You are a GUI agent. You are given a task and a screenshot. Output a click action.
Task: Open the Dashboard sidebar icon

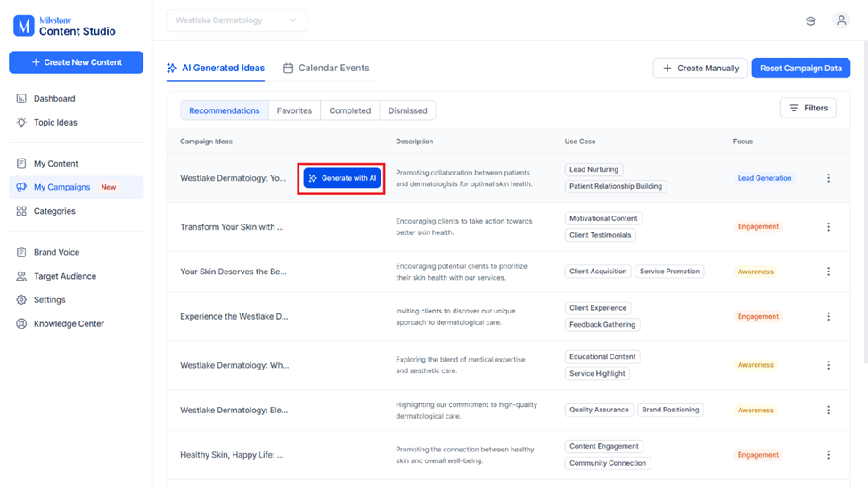click(x=21, y=99)
